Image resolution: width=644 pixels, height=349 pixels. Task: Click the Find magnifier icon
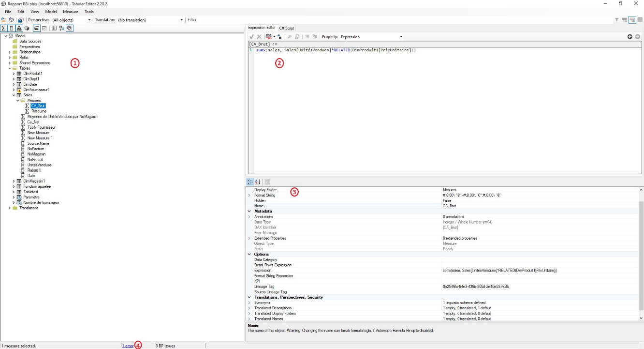290,37
